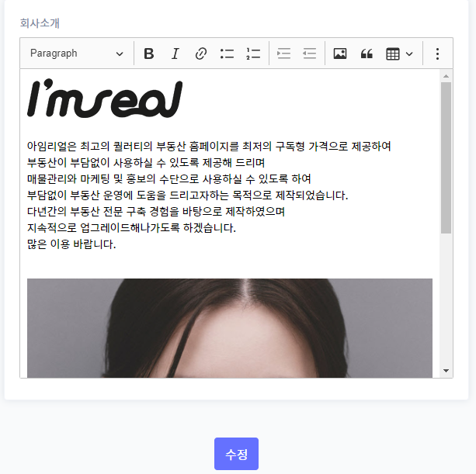Click the line '매물관리와 마케팅 및 홍보의 수단으로'

(169, 179)
